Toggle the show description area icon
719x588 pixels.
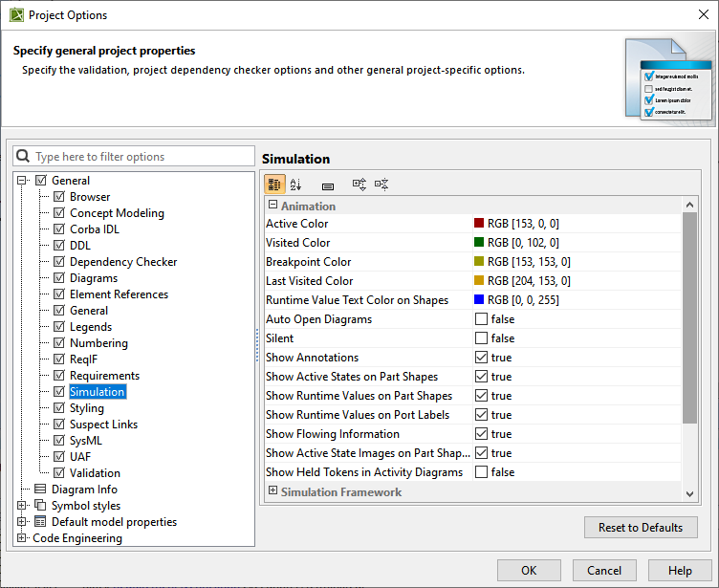(x=327, y=185)
